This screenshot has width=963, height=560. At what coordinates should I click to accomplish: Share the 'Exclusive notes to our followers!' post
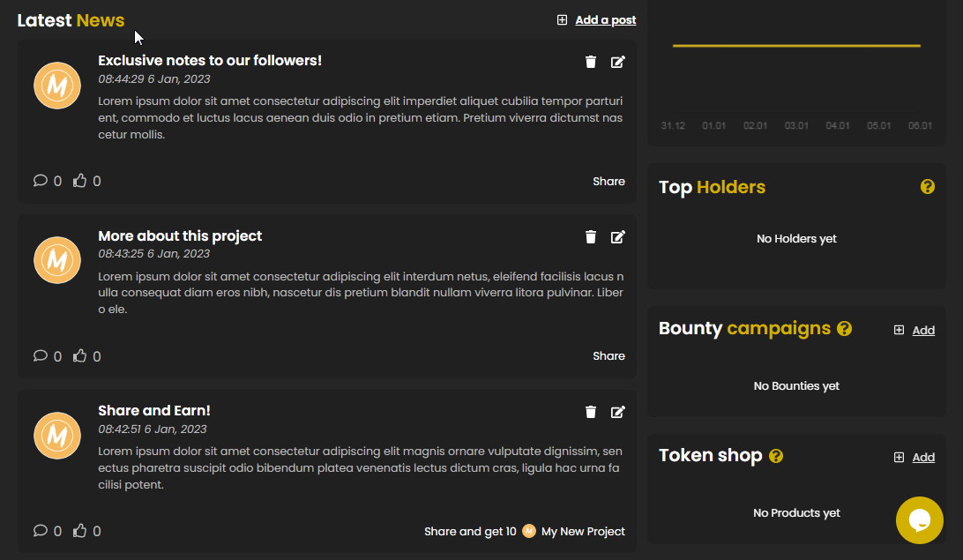608,182
